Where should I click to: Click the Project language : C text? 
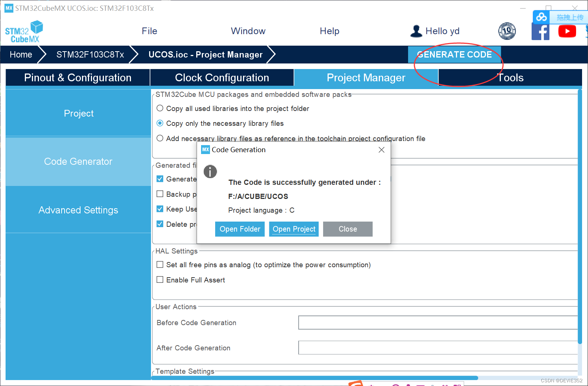point(262,210)
